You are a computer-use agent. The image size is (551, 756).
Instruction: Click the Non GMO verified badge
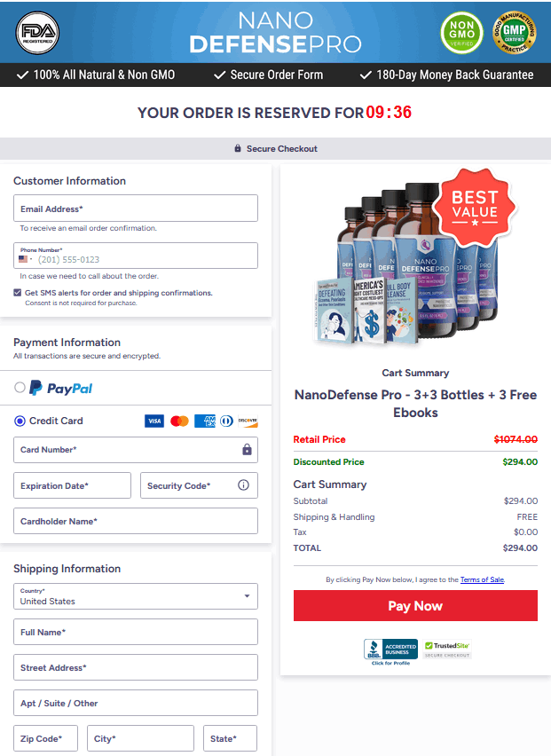pos(461,33)
